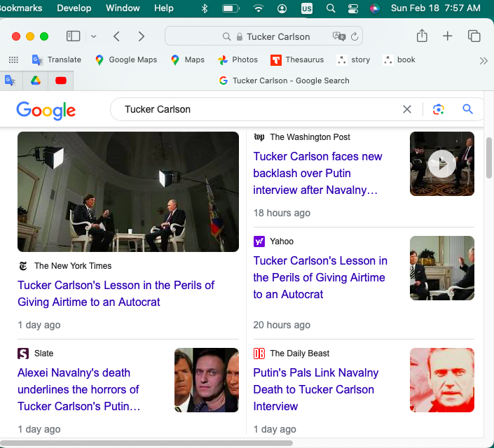Toggle the Safari sidebar
This screenshot has height=448, width=494.
tap(73, 36)
